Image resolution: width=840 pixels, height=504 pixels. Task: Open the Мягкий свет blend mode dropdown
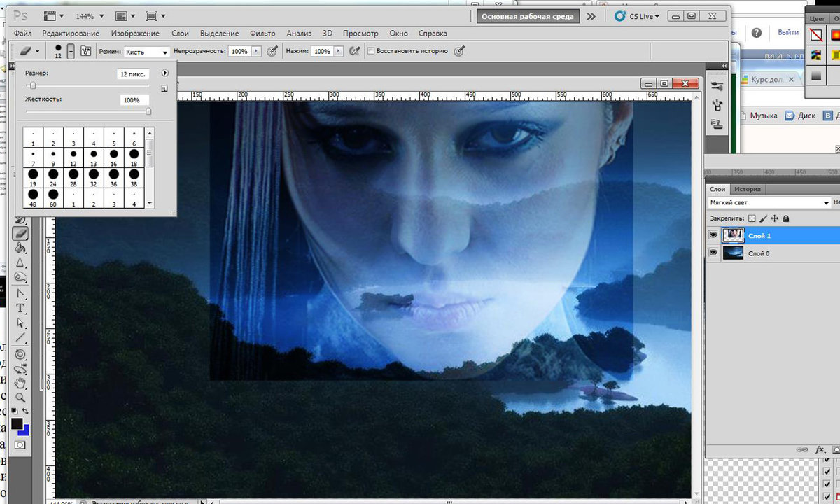click(769, 203)
